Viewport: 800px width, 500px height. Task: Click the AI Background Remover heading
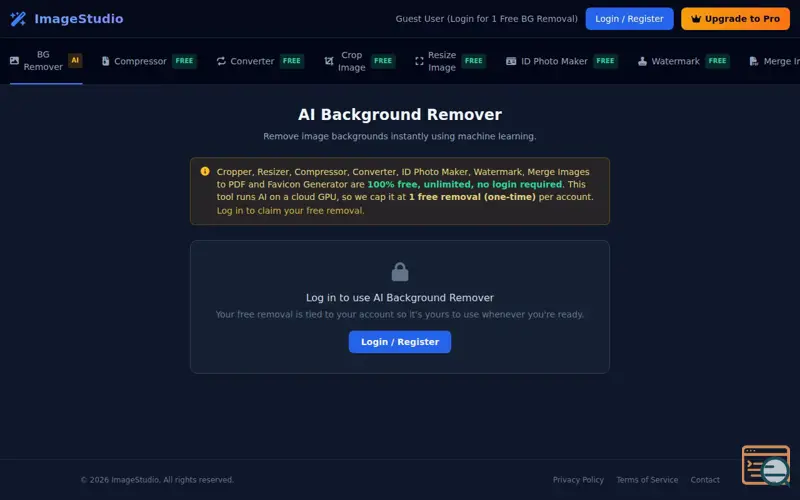coord(399,114)
